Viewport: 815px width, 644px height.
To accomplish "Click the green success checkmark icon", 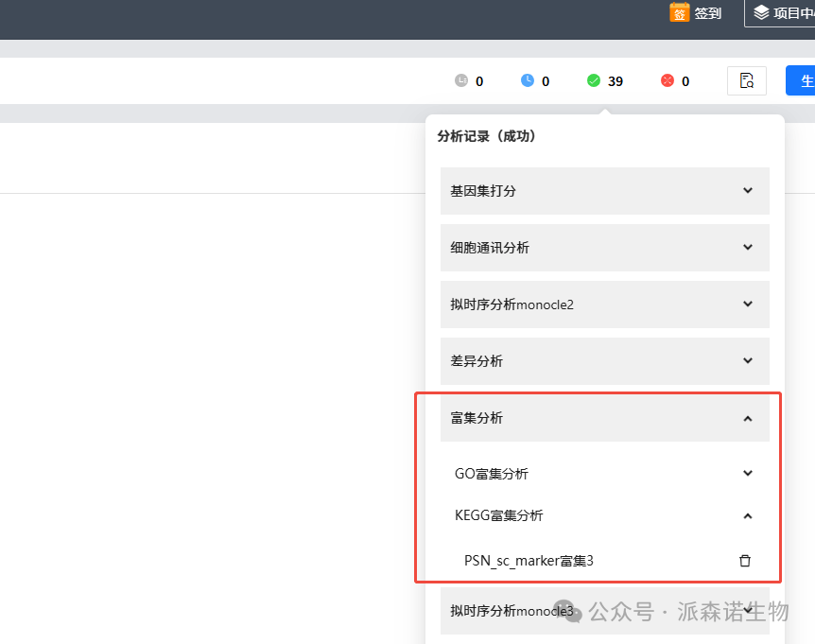I will pos(594,80).
